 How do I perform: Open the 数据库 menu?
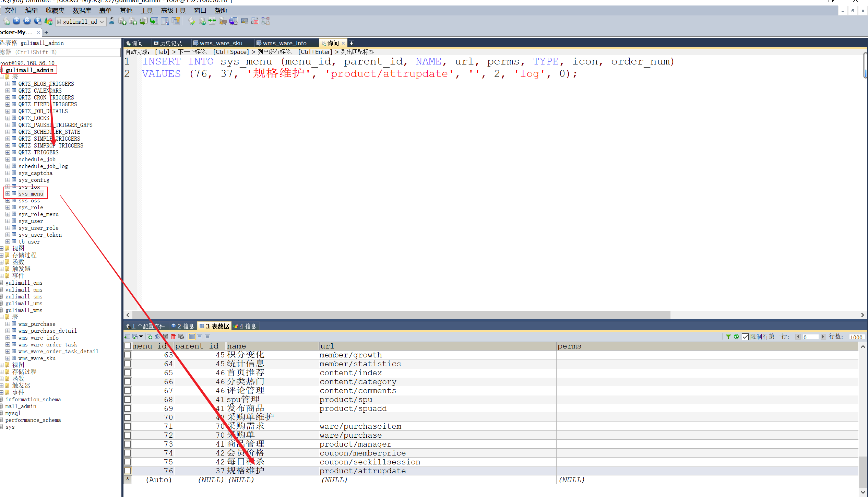pos(82,11)
